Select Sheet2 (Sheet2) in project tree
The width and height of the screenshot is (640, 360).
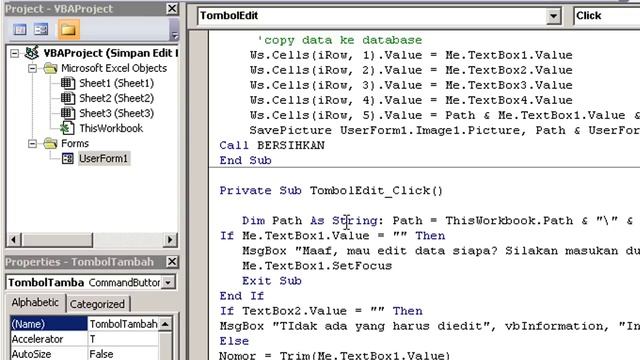(x=116, y=98)
